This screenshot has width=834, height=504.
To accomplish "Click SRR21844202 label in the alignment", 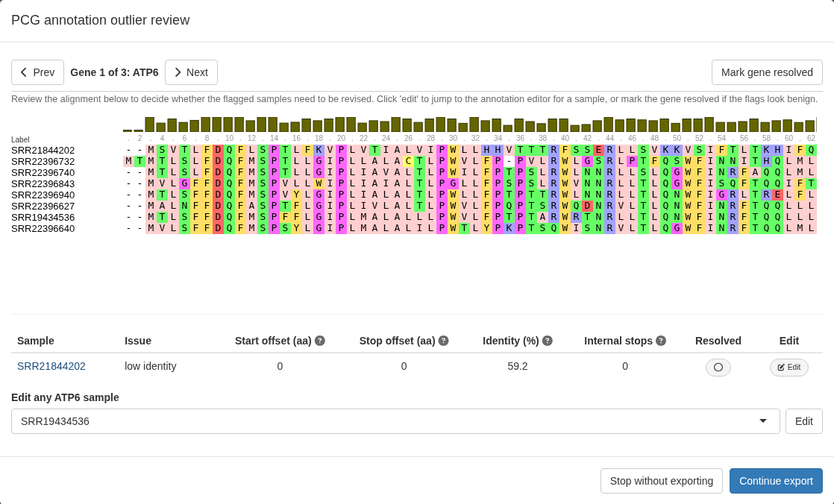I will point(43,151).
